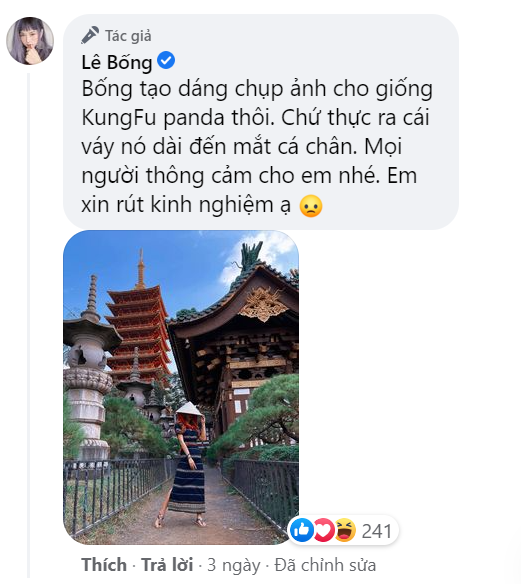Open the 241 reactions count

[377, 531]
